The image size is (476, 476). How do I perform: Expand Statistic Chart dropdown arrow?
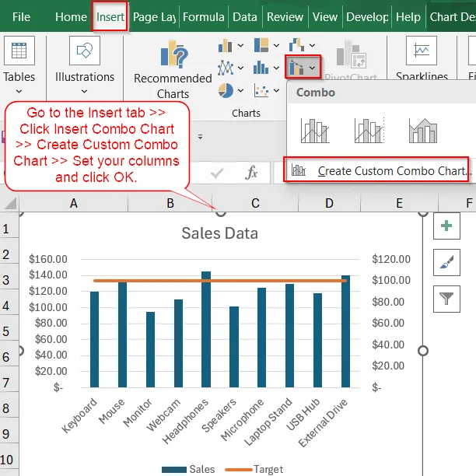point(276,68)
